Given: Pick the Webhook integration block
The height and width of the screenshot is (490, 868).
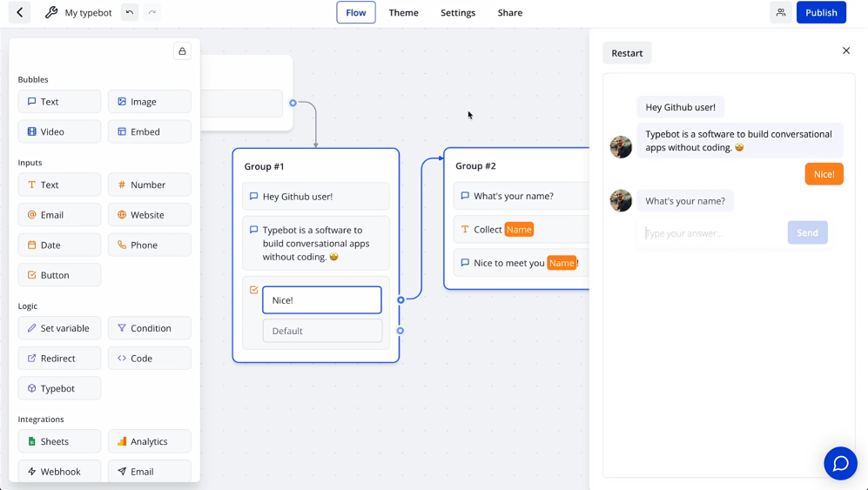Looking at the screenshot, I should tap(59, 471).
